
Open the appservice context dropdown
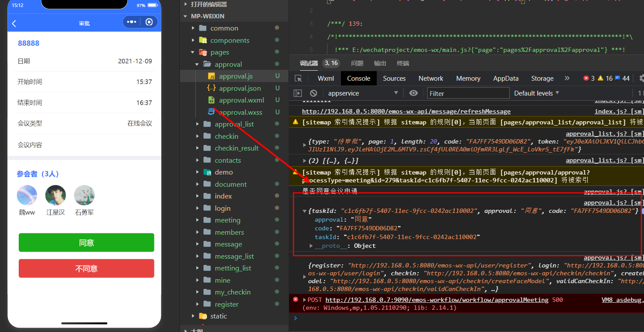click(363, 93)
